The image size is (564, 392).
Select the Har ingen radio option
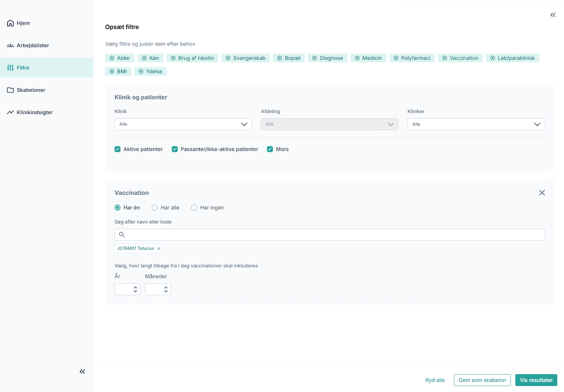point(194,208)
